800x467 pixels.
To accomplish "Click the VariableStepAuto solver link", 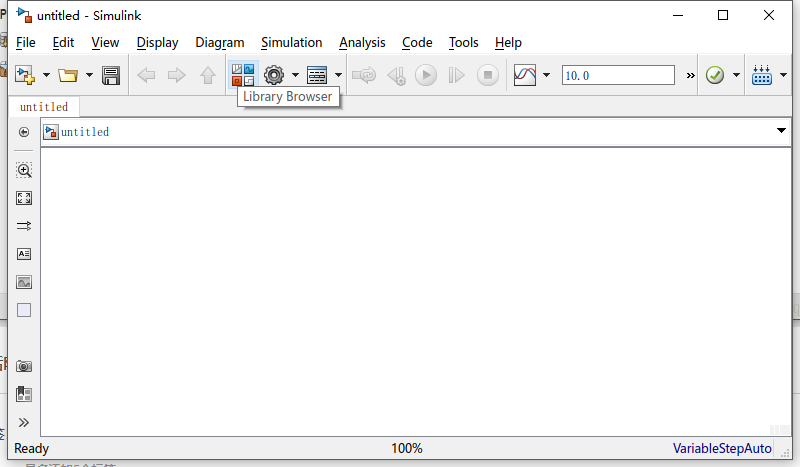I will pyautogui.click(x=722, y=449).
